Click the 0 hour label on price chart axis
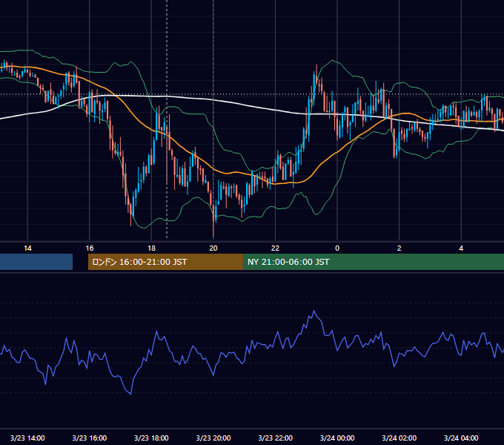The image size is (504, 445). click(337, 248)
